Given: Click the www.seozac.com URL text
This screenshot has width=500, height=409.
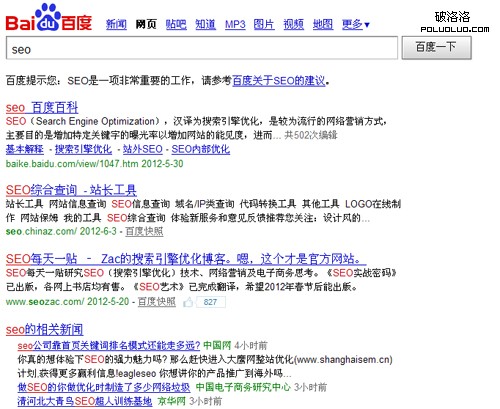Looking at the screenshot, I should pyautogui.click(x=45, y=302).
